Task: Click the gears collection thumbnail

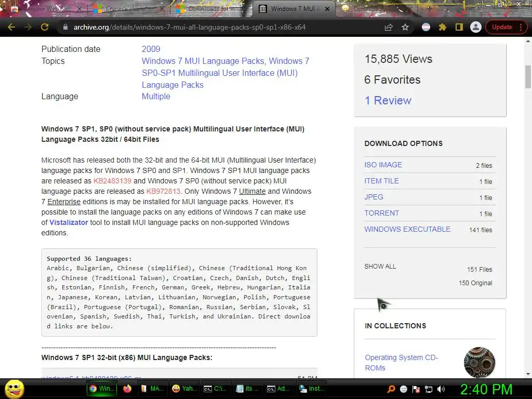Action: click(x=480, y=362)
